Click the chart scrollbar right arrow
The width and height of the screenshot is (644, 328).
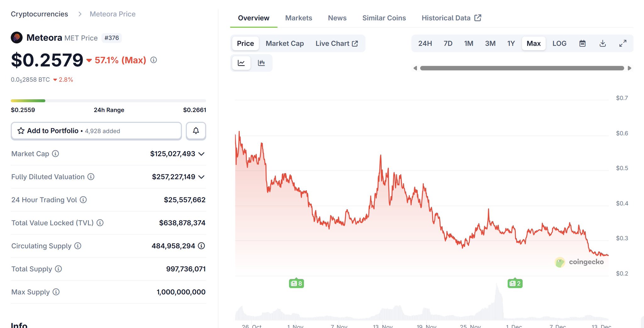(629, 68)
